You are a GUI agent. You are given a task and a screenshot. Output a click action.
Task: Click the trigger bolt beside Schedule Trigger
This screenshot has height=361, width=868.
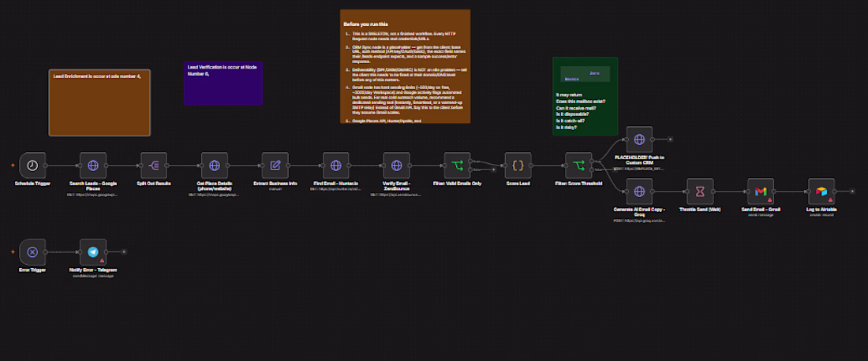coord(13,166)
